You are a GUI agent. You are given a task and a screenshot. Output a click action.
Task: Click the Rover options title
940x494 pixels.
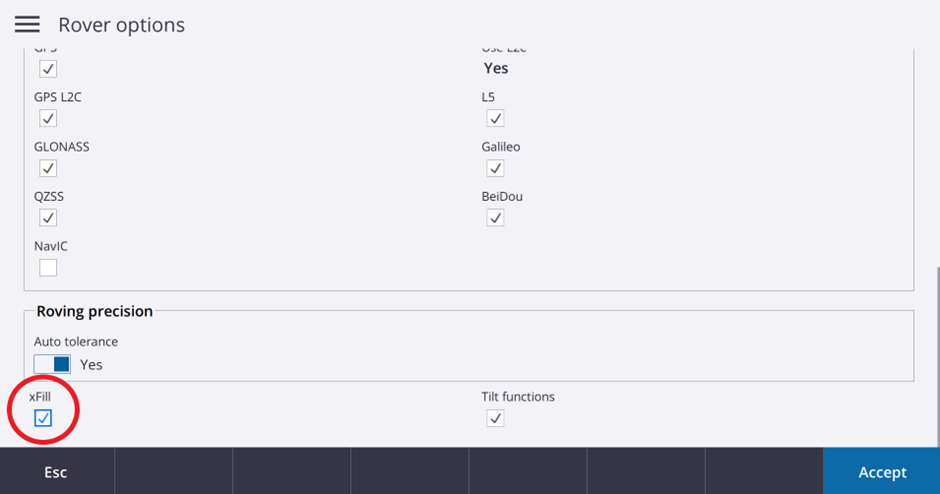pyautogui.click(x=122, y=25)
